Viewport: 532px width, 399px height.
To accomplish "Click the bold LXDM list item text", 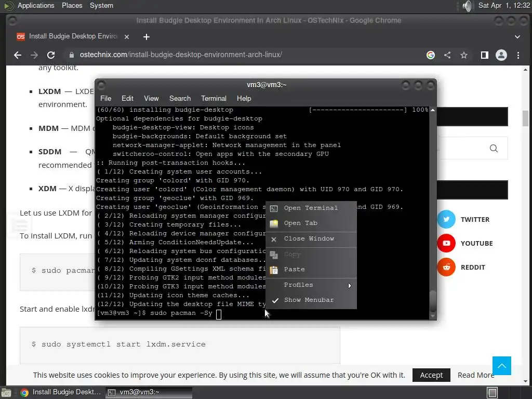I will 49,91.
